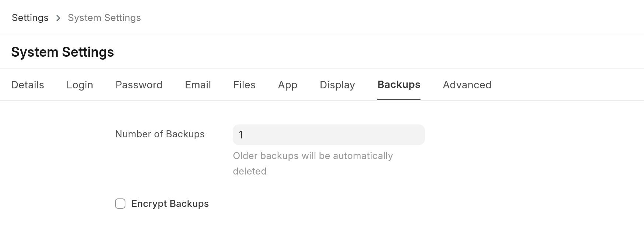Switch to the Advanced tab
The width and height of the screenshot is (644, 229).
(467, 85)
